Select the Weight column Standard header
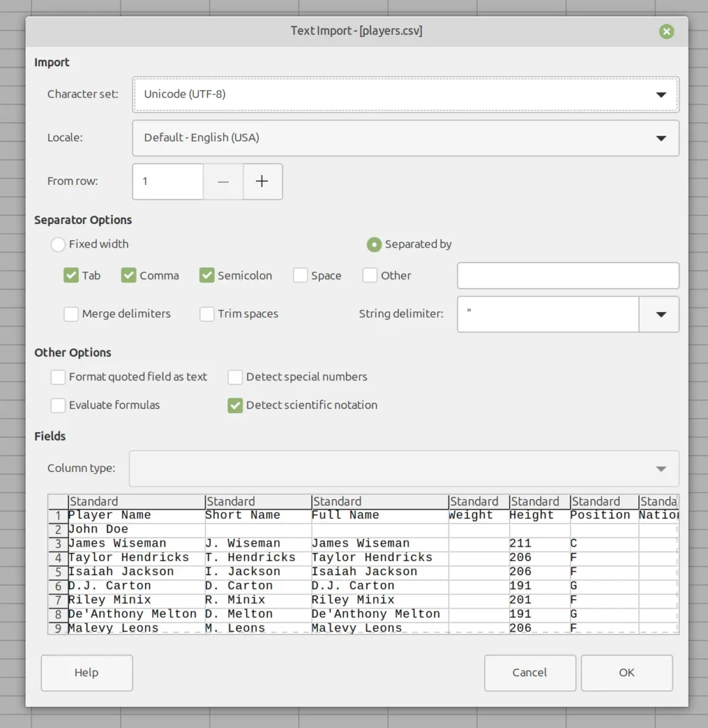This screenshot has width=708, height=728. 478,501
